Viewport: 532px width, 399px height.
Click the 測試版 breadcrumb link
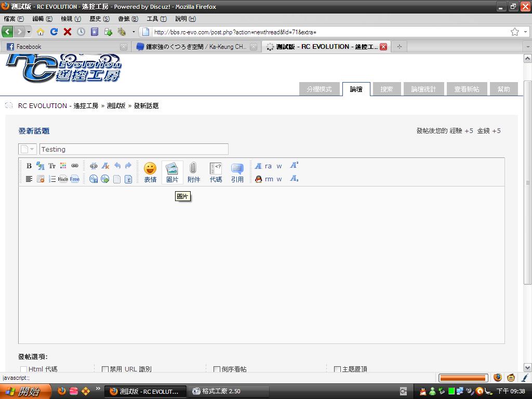pos(116,106)
